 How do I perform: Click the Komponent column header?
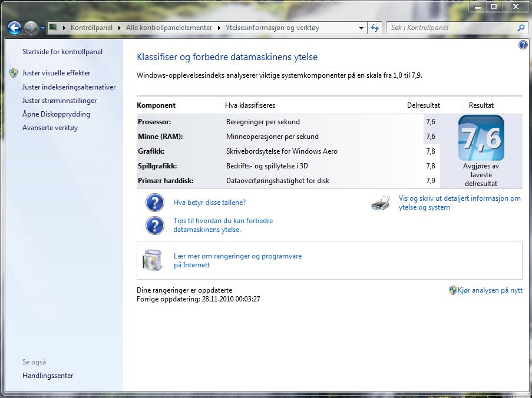(x=156, y=105)
